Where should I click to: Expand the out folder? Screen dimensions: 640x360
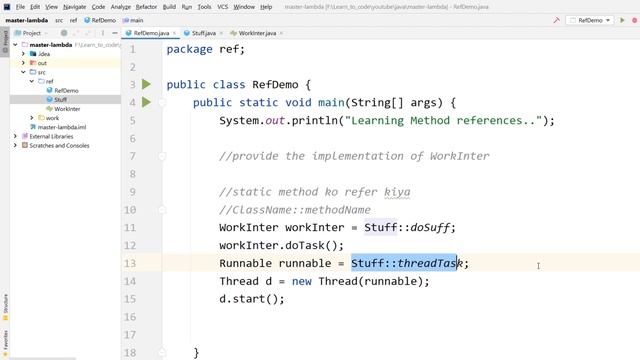point(23,63)
